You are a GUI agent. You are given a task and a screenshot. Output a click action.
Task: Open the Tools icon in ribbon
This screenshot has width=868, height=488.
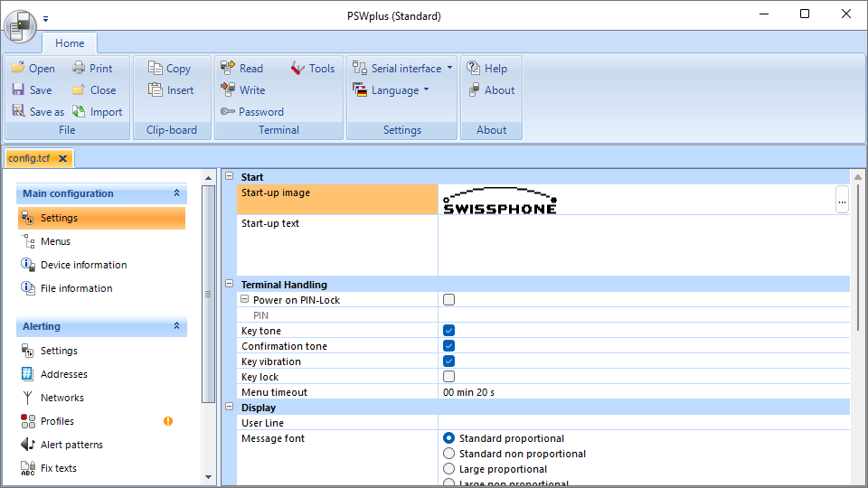(298, 69)
